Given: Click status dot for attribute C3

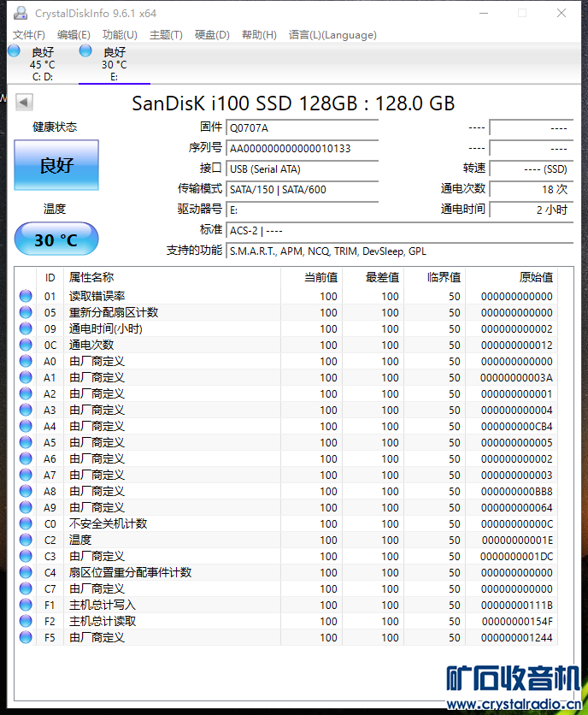Looking at the screenshot, I should tap(26, 556).
